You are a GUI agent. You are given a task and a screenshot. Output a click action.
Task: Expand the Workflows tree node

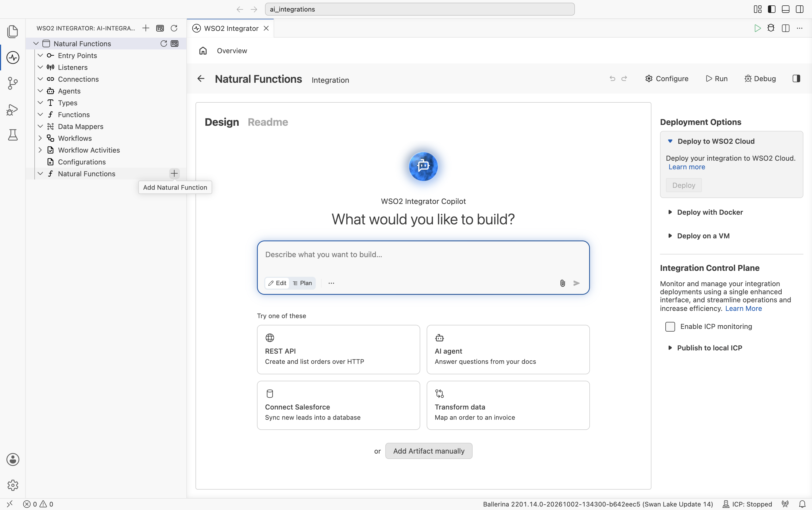(x=40, y=138)
